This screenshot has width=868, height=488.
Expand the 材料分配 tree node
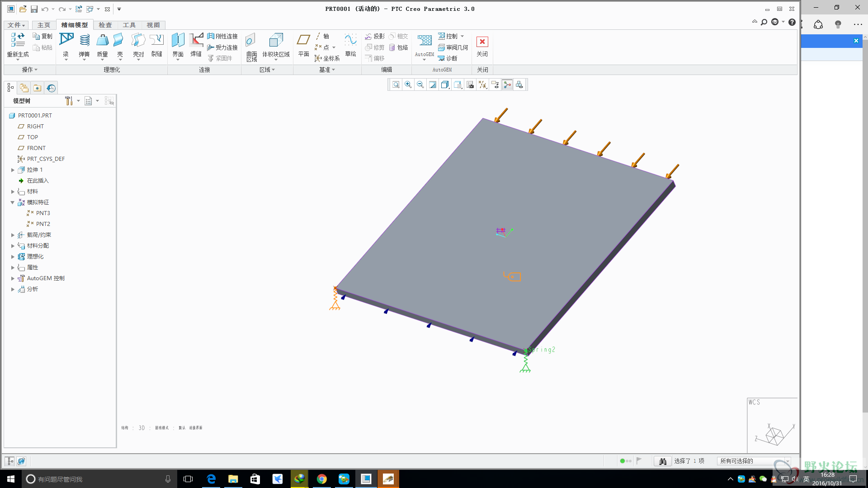coord(13,246)
